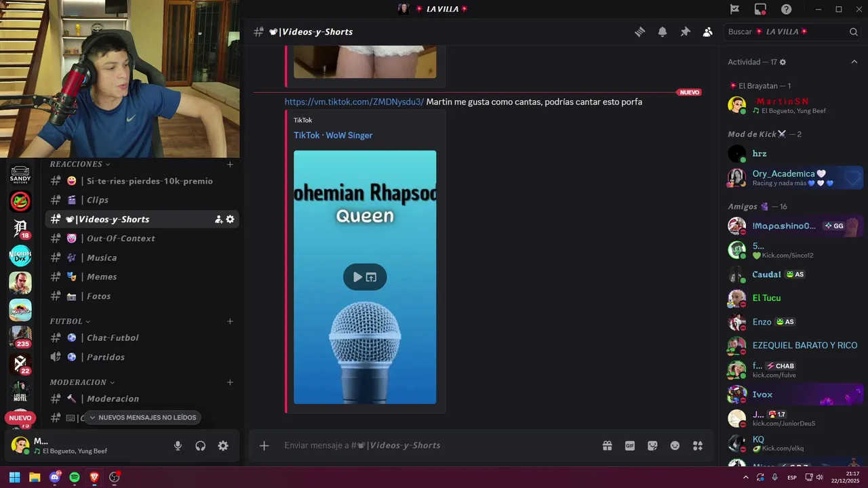Click the plus attachment button in message bar
The width and height of the screenshot is (868, 488).
pos(264,445)
